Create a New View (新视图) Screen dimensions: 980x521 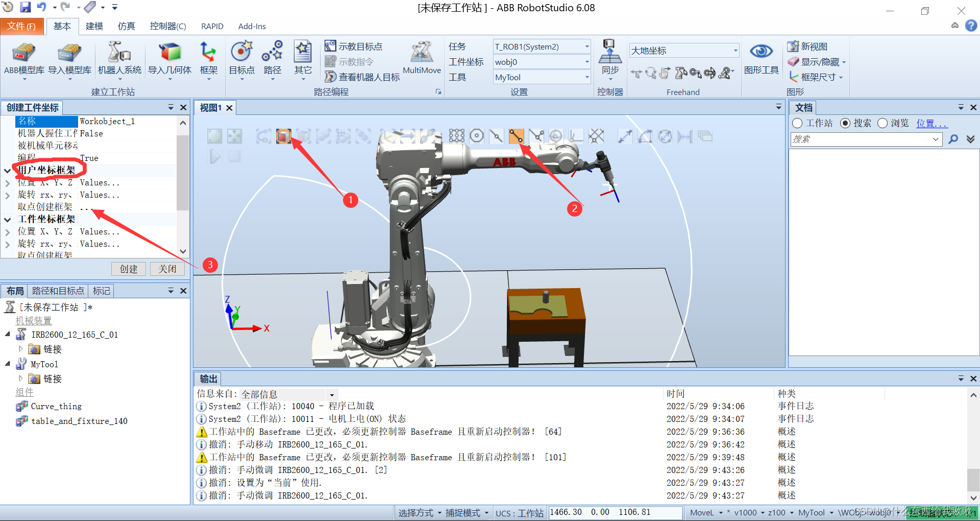807,46
